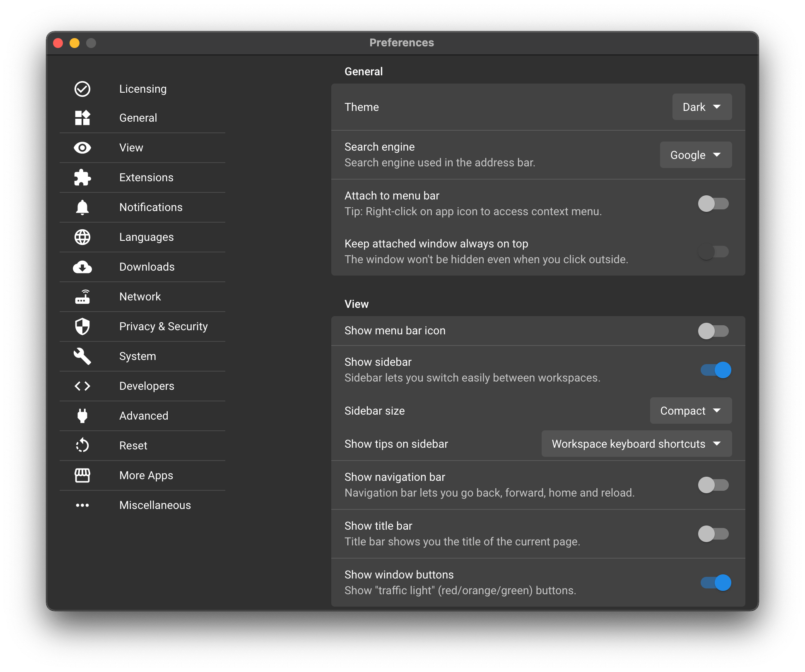
Task: Open the Search engine Google dropdown
Action: click(x=696, y=155)
